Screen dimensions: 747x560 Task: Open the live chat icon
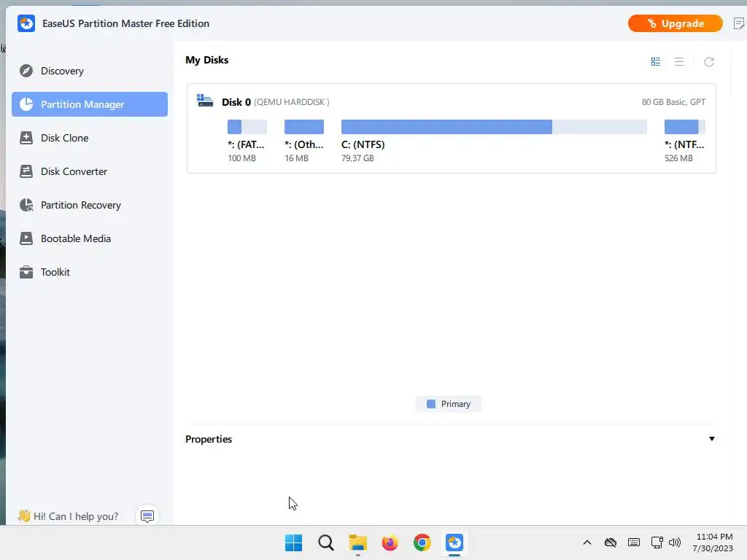click(x=147, y=516)
